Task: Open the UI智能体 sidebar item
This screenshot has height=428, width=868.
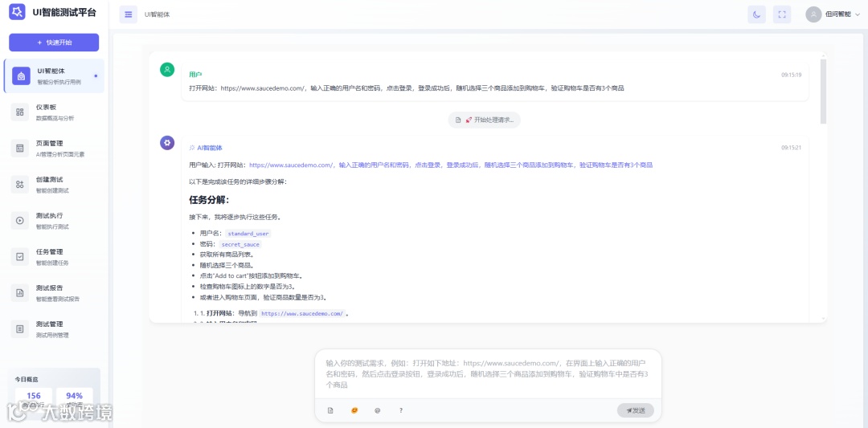Action: click(54, 76)
